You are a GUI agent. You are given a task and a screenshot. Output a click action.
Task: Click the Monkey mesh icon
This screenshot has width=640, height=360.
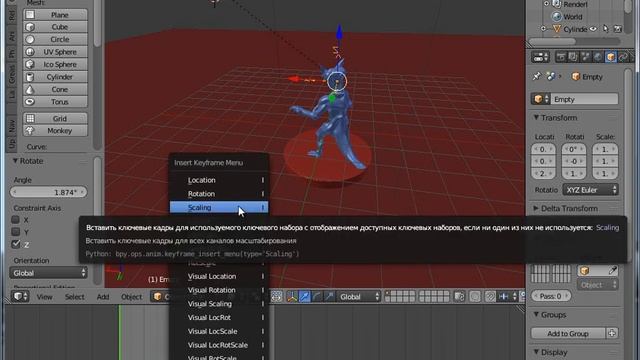pos(30,131)
